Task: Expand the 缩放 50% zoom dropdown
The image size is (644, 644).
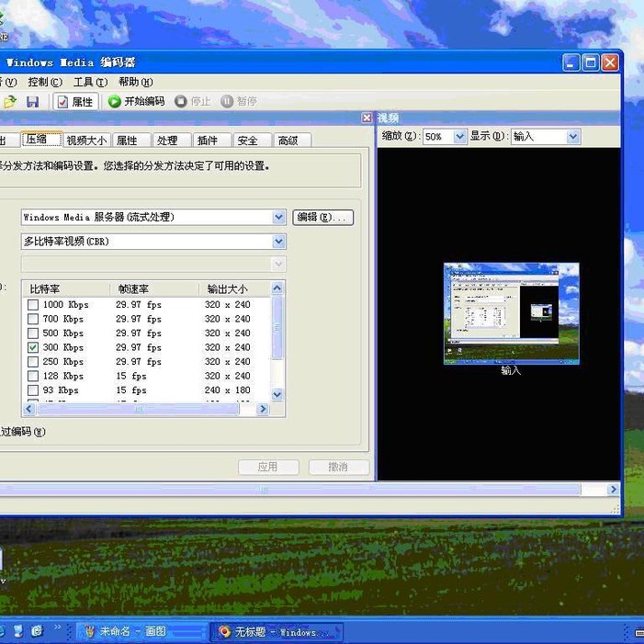Action: (459, 136)
